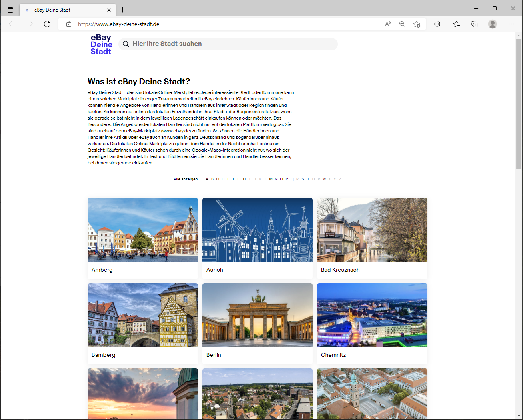Filter cities by letter B
The width and height of the screenshot is (523, 420).
(x=212, y=179)
